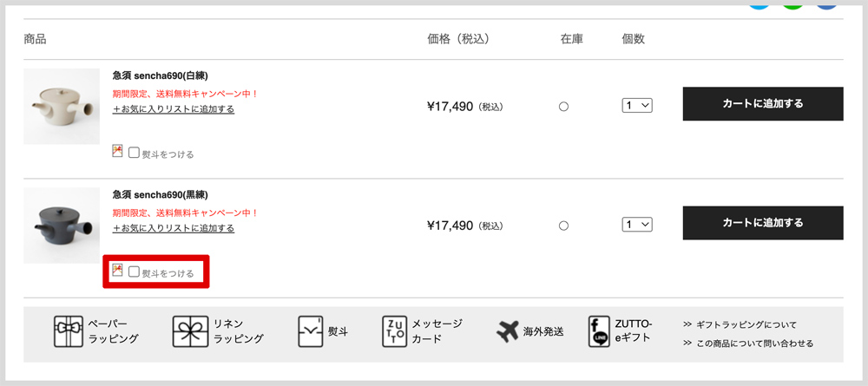This screenshot has width=868, height=386.
Task: Add sencha690(白練) to cart
Action: [x=763, y=103]
